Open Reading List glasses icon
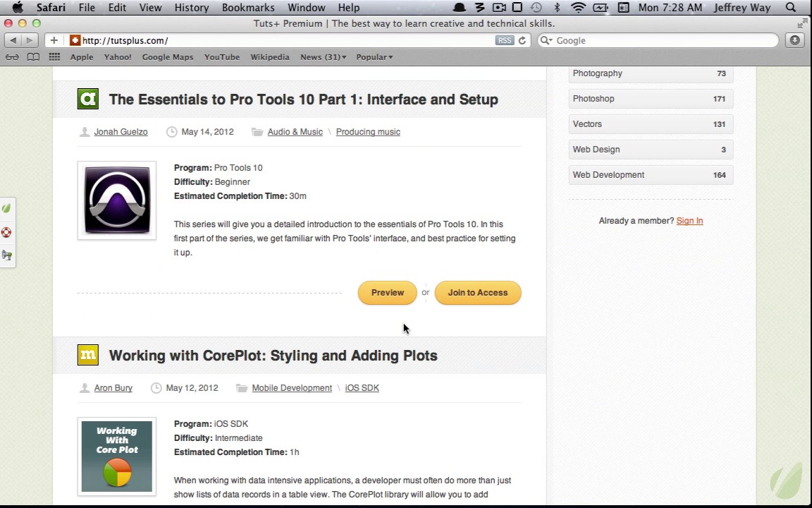This screenshot has height=508, width=812. [12, 57]
